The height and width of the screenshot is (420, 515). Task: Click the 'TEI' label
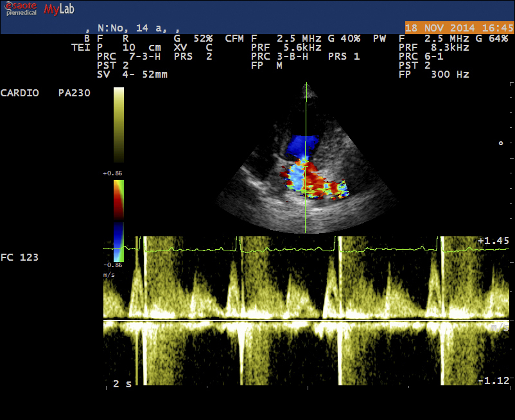click(80, 48)
